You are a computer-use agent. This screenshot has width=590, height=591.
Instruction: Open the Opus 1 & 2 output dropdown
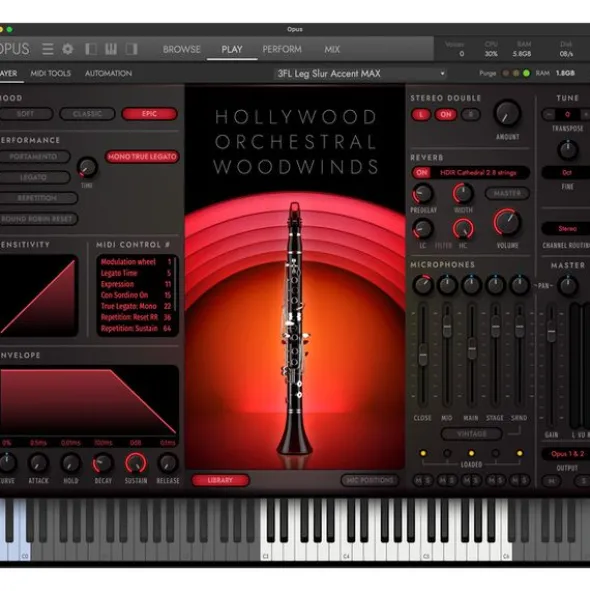(567, 454)
